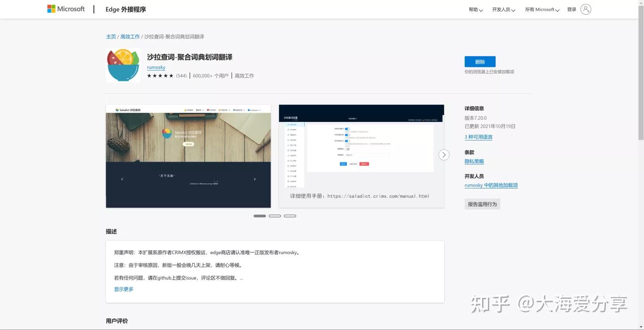Image resolution: width=644 pixels, height=330 pixels.
Task: Click rumosky 中的其他加载项 link
Action: [491, 185]
